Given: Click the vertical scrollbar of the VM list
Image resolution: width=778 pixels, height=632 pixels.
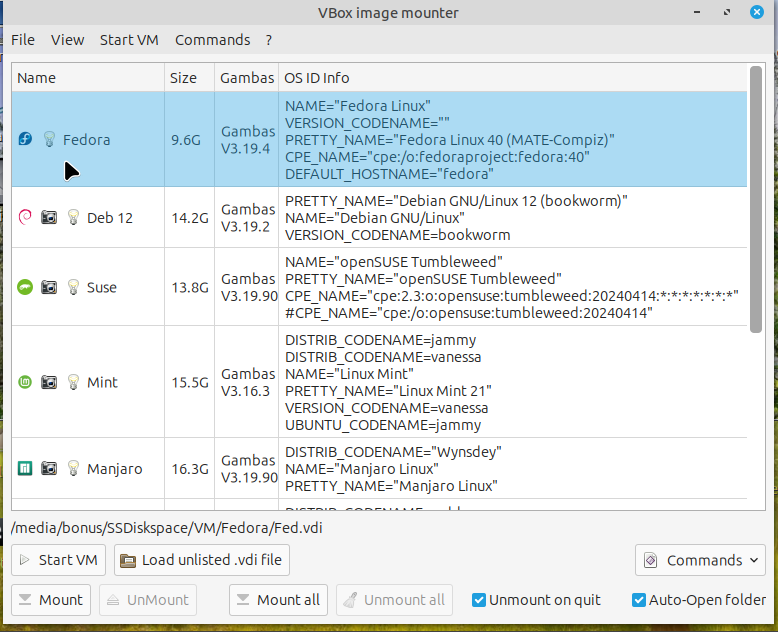Looking at the screenshot, I should tap(757, 200).
